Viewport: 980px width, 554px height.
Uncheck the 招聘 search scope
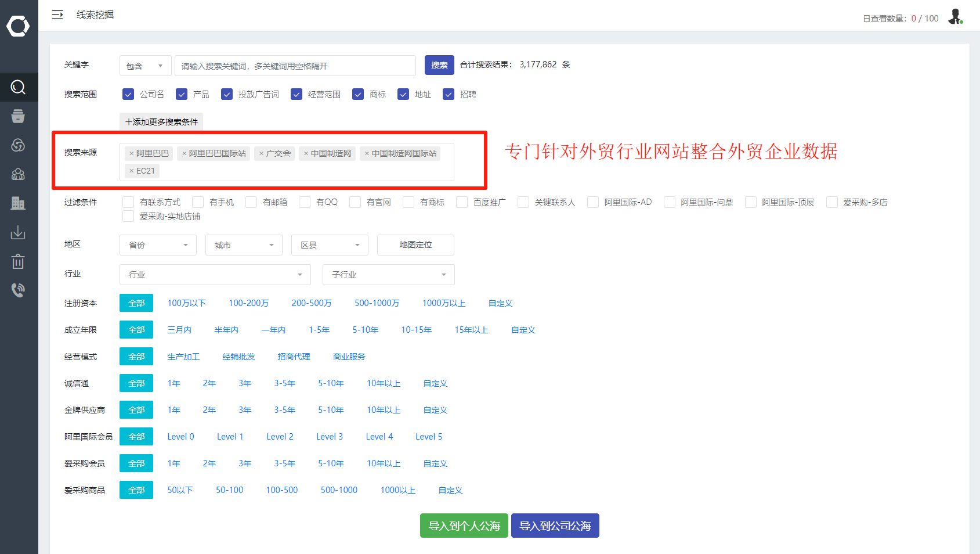pos(449,94)
